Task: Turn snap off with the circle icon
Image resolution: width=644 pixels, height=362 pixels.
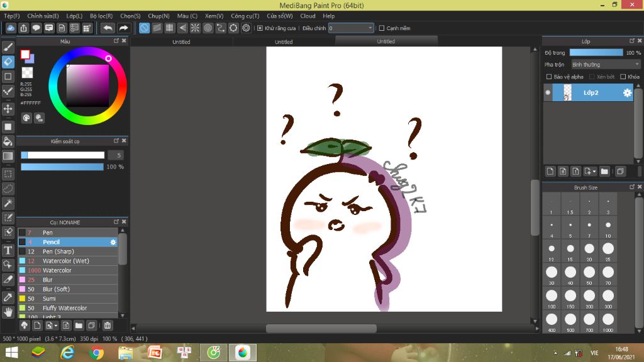Action: tap(144, 28)
